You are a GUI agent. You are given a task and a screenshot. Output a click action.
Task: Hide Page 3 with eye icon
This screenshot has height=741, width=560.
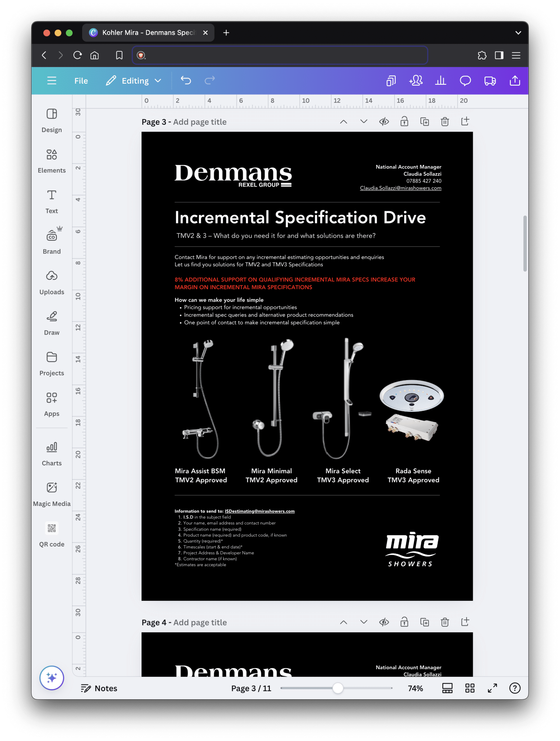(x=384, y=122)
